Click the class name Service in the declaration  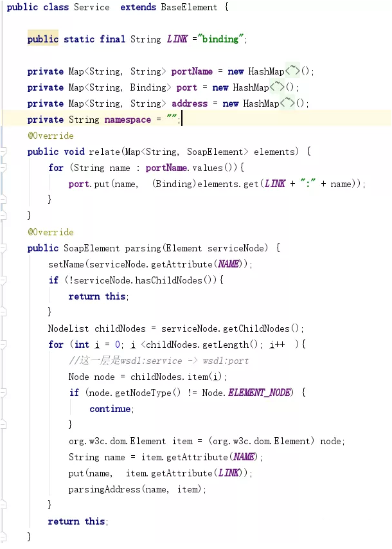pyautogui.click(x=92, y=7)
